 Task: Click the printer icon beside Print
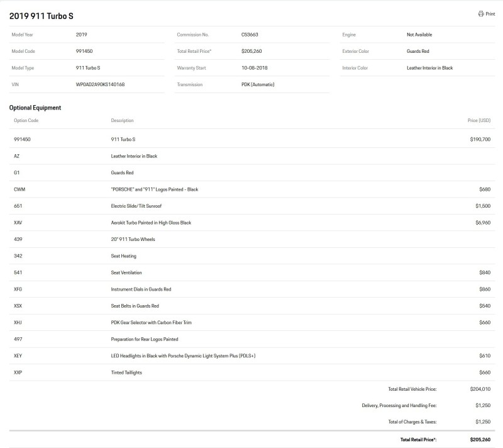pos(481,14)
